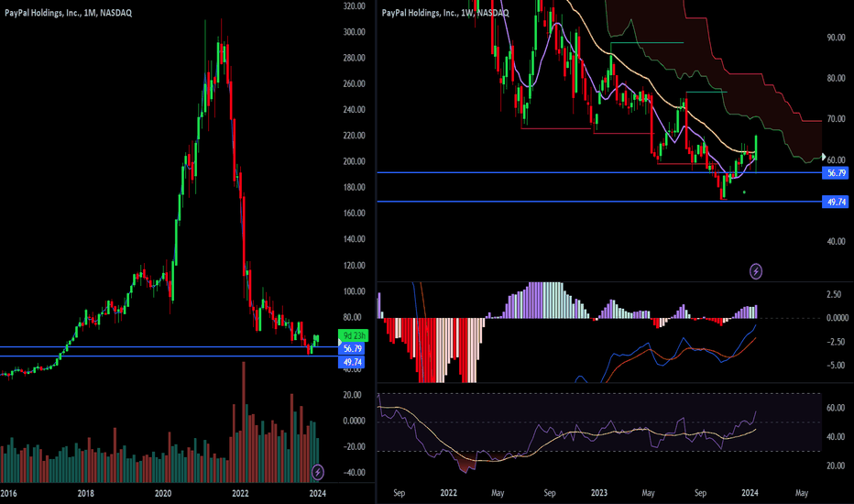Click the 320.00 value on the monthly price scale
The height and width of the screenshot is (504, 854).
point(354,6)
